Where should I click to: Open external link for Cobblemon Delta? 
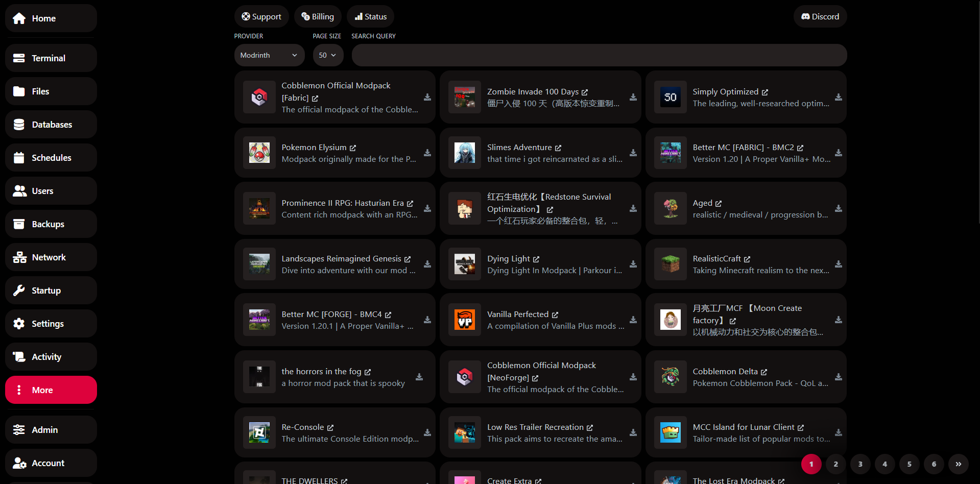tap(764, 372)
